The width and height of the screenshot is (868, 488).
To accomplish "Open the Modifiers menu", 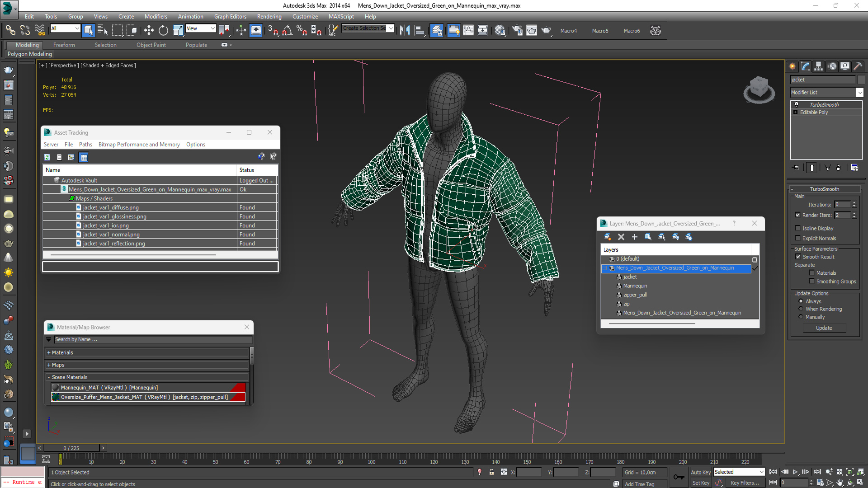I will [x=156, y=16].
